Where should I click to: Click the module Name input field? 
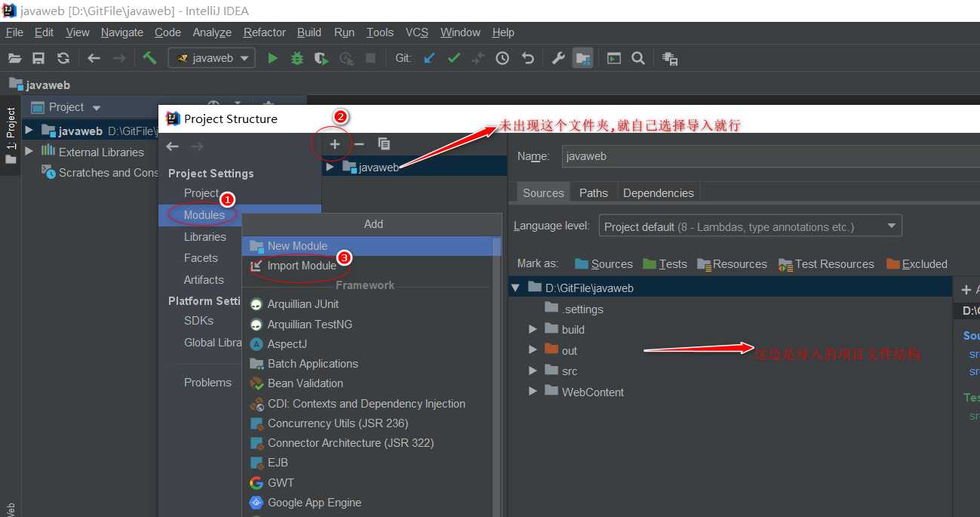[770, 156]
